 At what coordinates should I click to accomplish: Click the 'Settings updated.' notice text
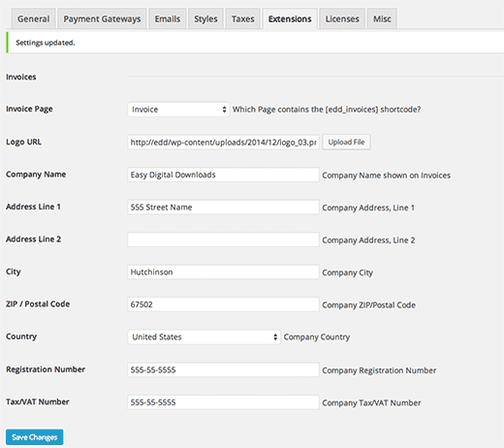point(46,43)
